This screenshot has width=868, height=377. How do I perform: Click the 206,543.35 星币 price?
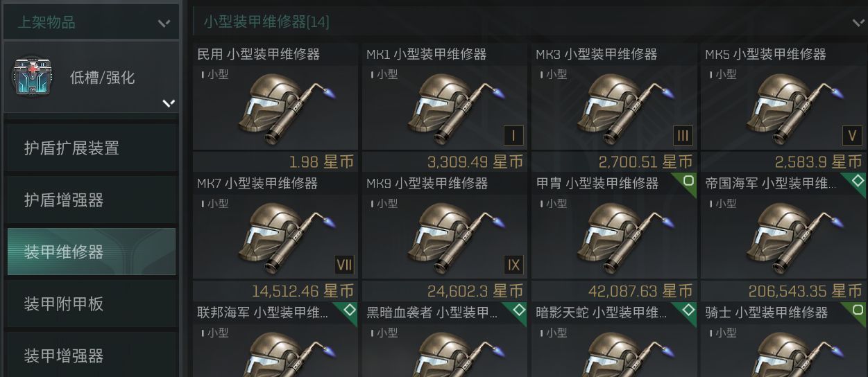point(805,290)
